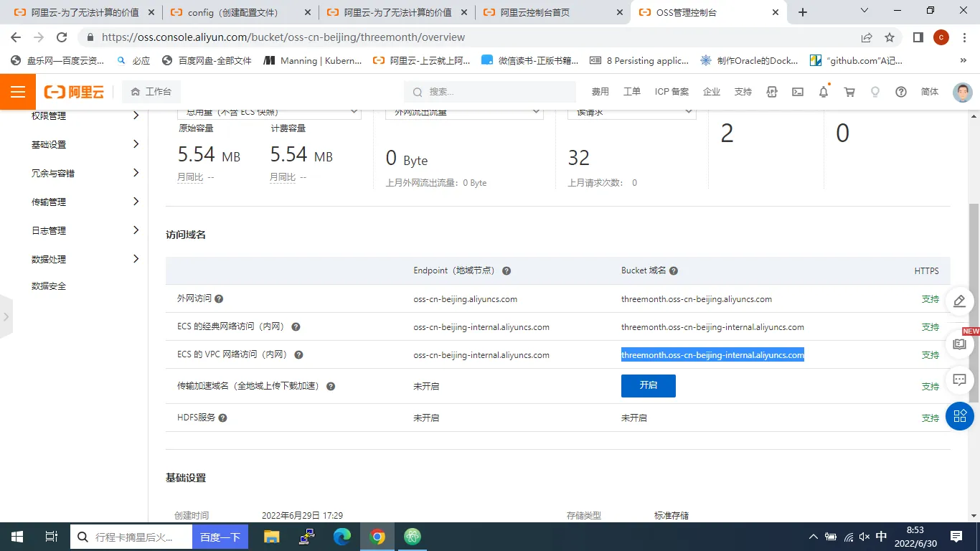The width and height of the screenshot is (980, 551).
Task: Click 支持 link in 外网访问 row
Action: coord(930,299)
